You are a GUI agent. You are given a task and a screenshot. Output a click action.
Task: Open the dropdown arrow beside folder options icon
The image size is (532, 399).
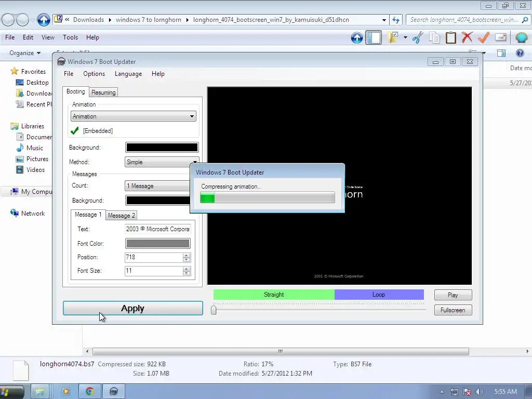[405, 37]
